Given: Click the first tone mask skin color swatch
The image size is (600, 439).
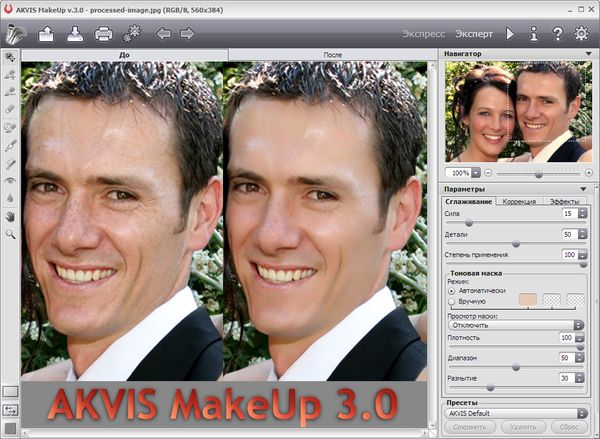Looking at the screenshot, I should [x=528, y=298].
